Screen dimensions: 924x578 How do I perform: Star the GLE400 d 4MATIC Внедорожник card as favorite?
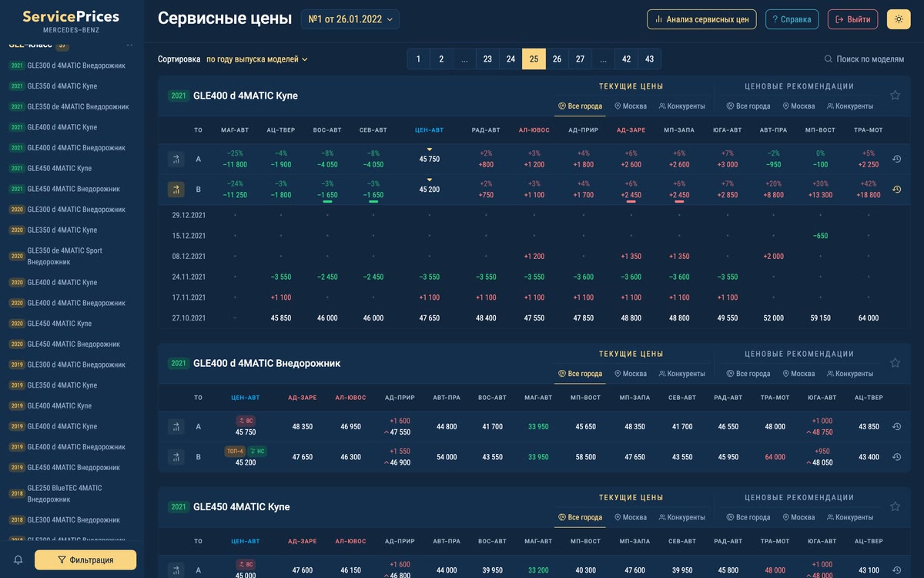(x=895, y=363)
